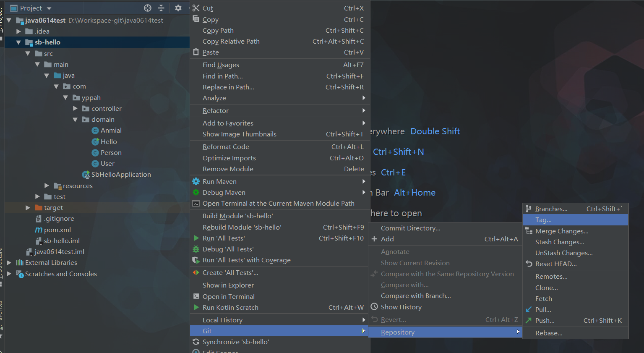Expand the External Libraries node

[9, 263]
